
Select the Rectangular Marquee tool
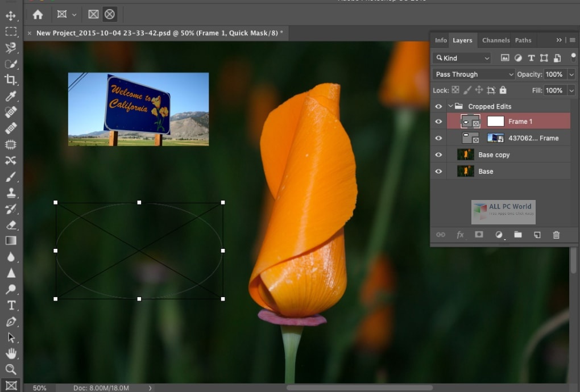point(11,32)
